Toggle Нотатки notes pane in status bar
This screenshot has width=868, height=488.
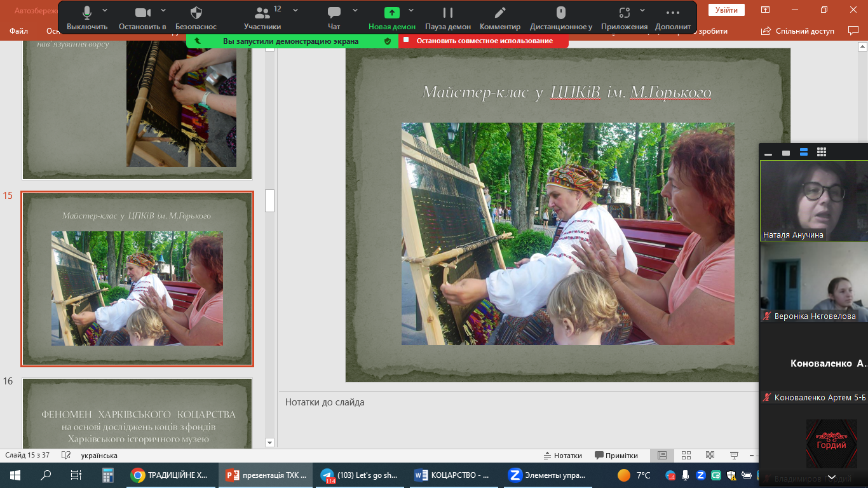tap(564, 456)
